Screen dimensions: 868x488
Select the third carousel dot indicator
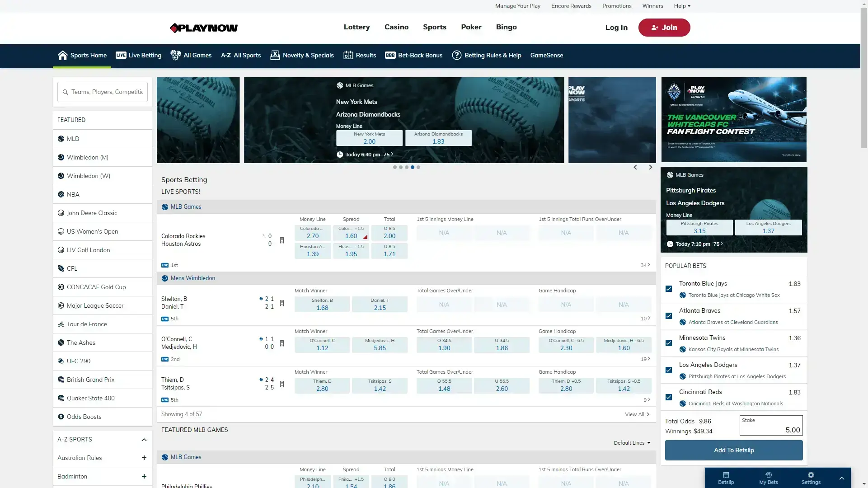point(407,167)
